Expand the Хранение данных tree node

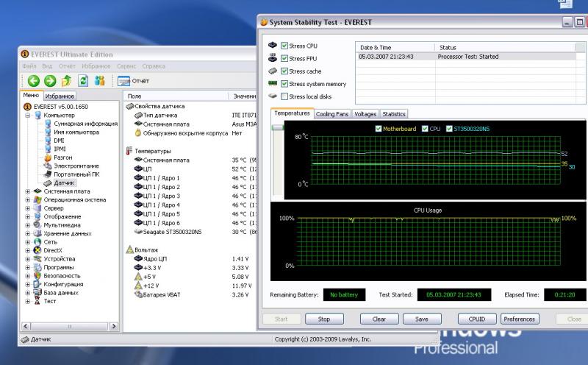coord(27,233)
